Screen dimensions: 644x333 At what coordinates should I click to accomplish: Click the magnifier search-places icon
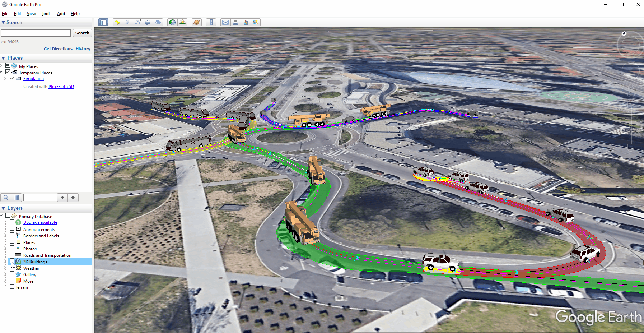[6, 198]
